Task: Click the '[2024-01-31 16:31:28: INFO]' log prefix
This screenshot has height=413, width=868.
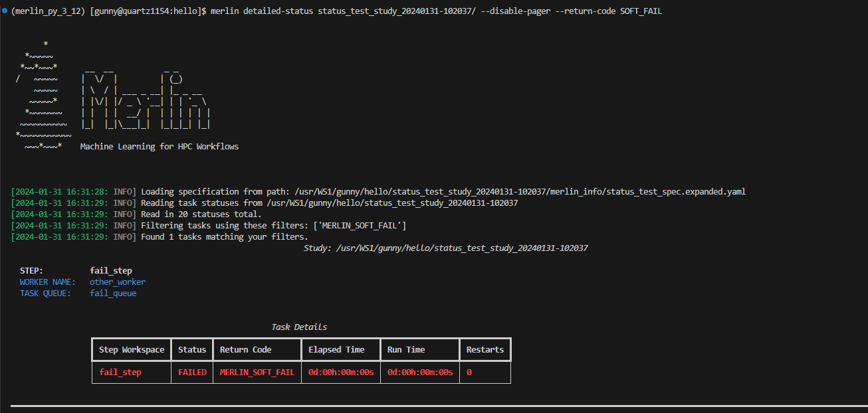Action: click(x=73, y=192)
